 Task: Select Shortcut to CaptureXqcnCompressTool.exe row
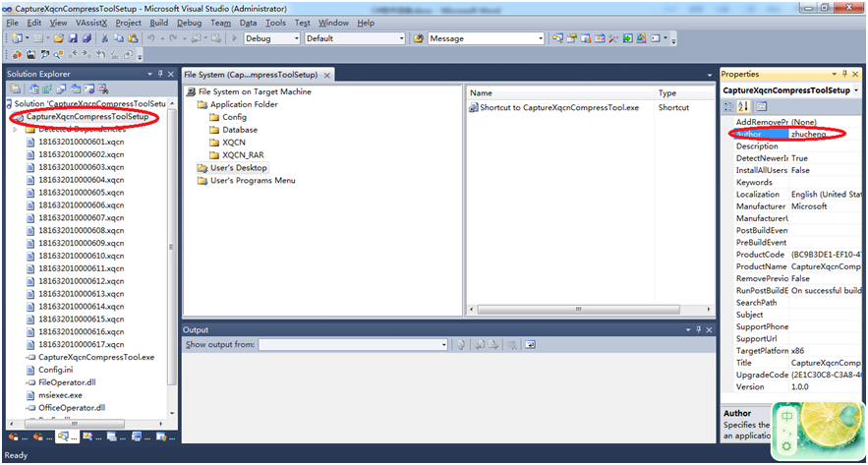coord(559,108)
